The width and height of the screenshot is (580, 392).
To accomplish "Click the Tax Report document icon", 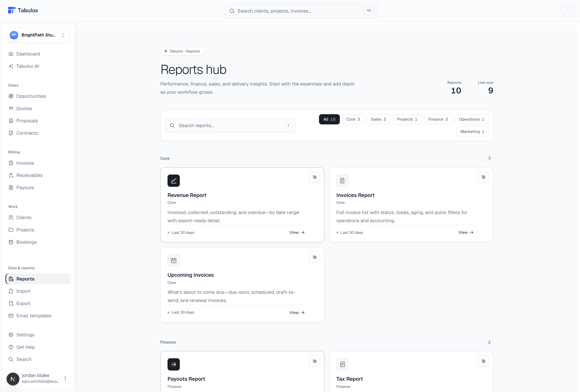I will [x=342, y=364].
